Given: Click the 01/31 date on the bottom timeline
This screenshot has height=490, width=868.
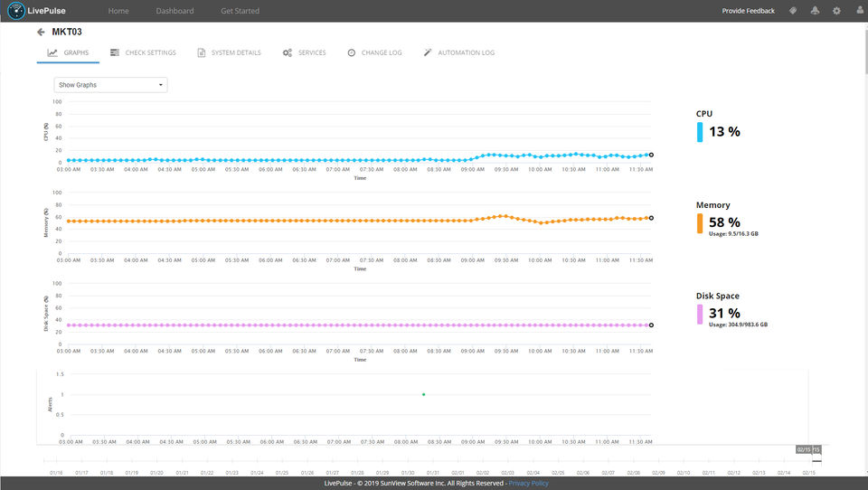Looking at the screenshot, I should point(433,473).
